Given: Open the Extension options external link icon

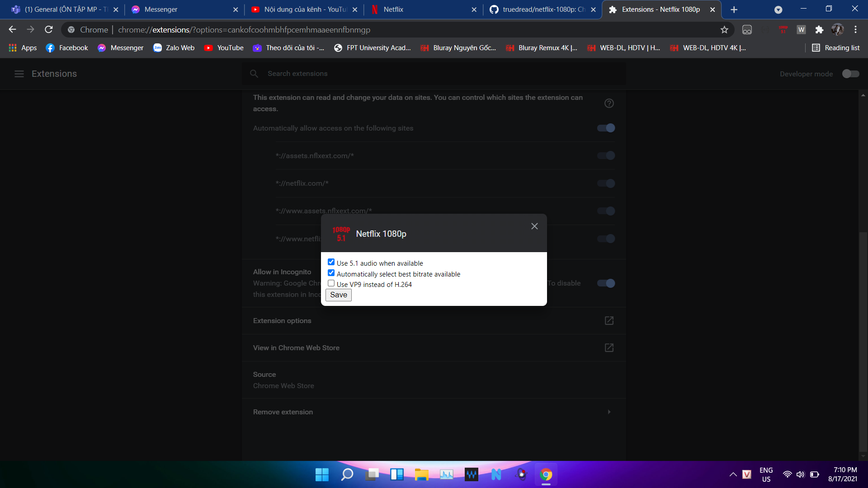Looking at the screenshot, I should click(x=609, y=321).
